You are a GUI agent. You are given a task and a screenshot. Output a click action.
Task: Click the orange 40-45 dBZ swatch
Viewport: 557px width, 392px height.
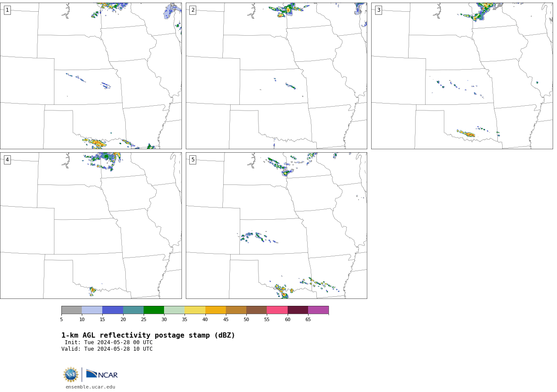pos(215,310)
